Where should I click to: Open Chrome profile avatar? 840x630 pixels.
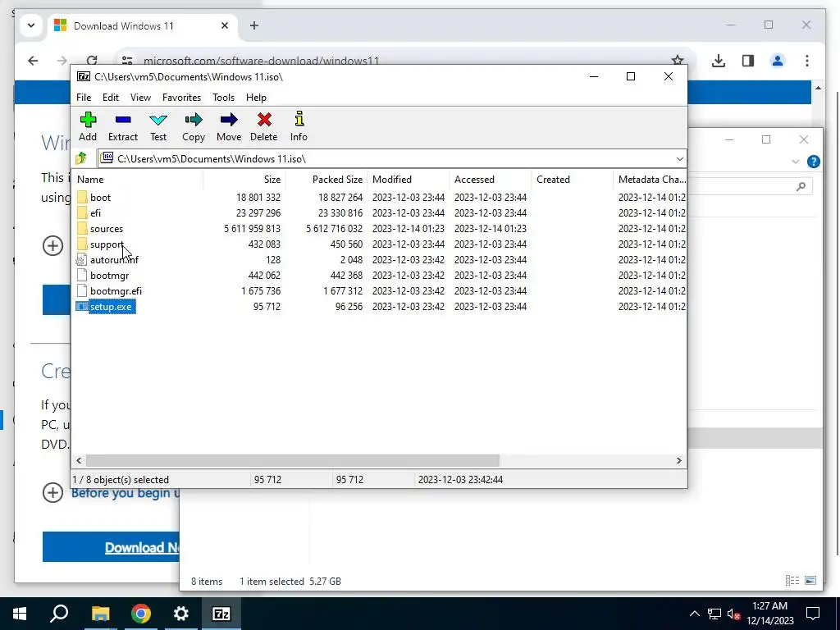click(778, 61)
